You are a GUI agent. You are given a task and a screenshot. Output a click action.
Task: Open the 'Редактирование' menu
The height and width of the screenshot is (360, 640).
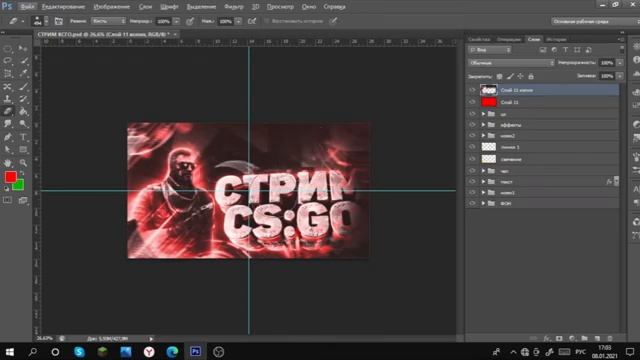click(63, 7)
